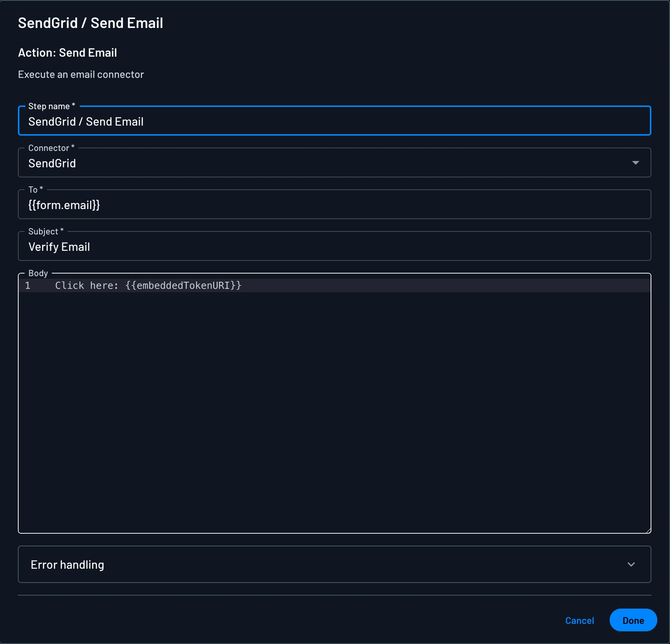Click the Verify Email subject text
Viewport: 670px width, 644px height.
(x=59, y=246)
